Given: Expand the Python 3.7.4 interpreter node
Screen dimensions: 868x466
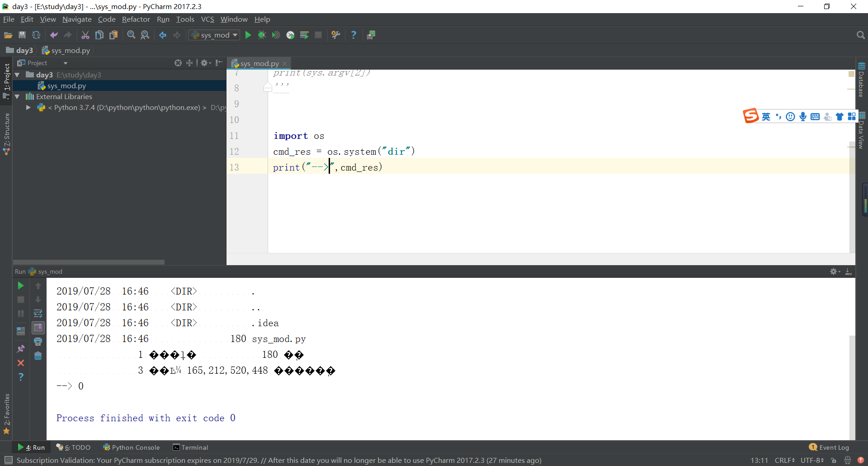Looking at the screenshot, I should pyautogui.click(x=28, y=107).
